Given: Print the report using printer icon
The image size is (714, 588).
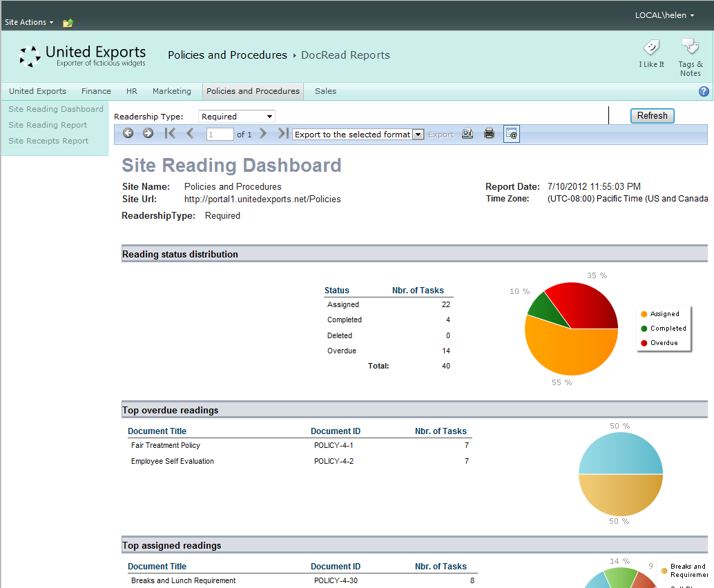Looking at the screenshot, I should coord(489,134).
